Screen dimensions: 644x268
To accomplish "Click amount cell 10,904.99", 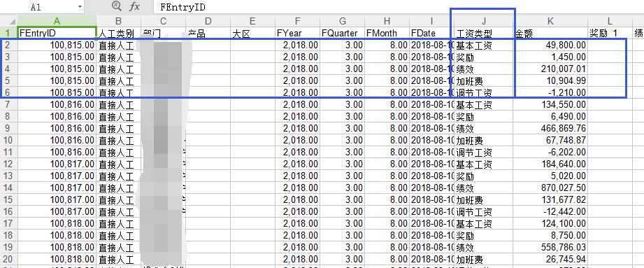I will coord(551,81).
